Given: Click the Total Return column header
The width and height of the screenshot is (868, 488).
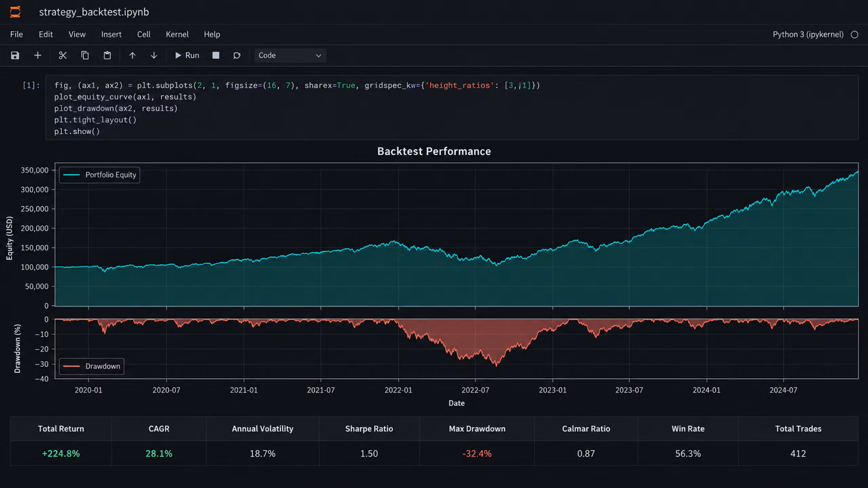Looking at the screenshot, I should 61,429.
